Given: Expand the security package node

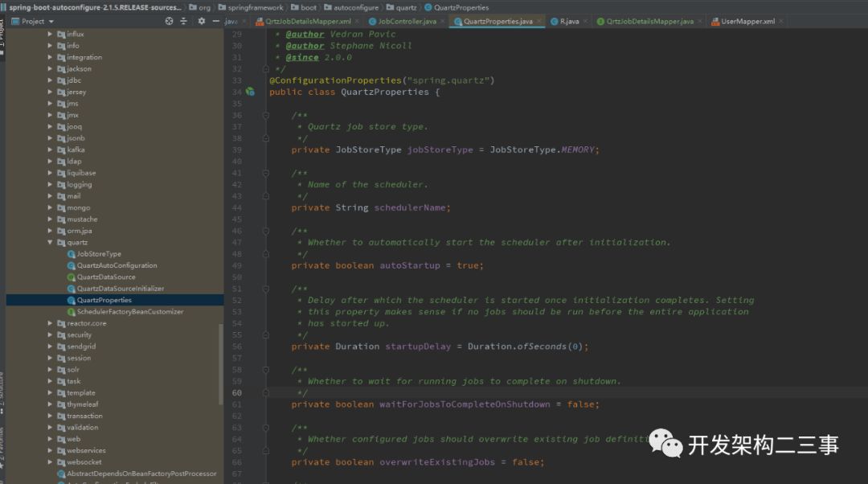Looking at the screenshot, I should [50, 334].
